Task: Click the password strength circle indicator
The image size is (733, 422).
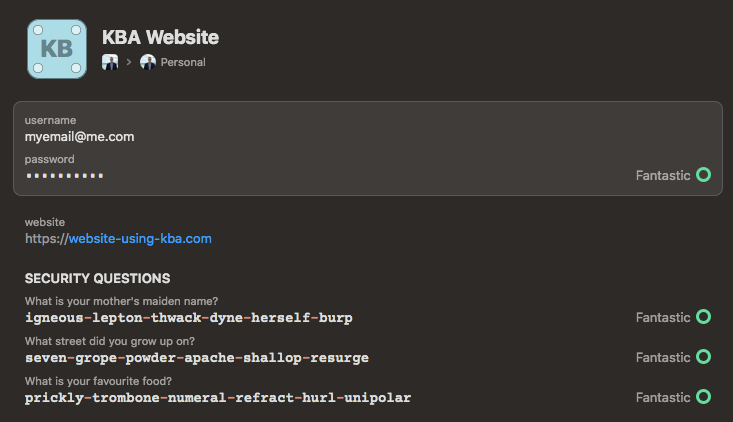Action: click(x=703, y=175)
